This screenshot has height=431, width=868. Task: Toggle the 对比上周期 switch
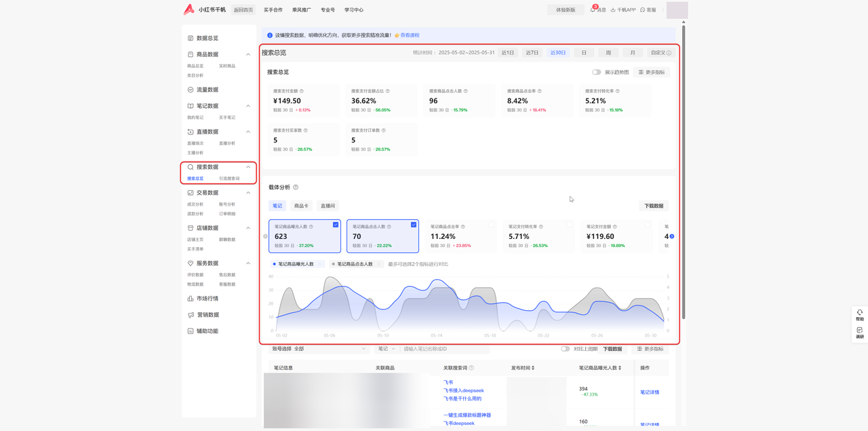(x=565, y=349)
